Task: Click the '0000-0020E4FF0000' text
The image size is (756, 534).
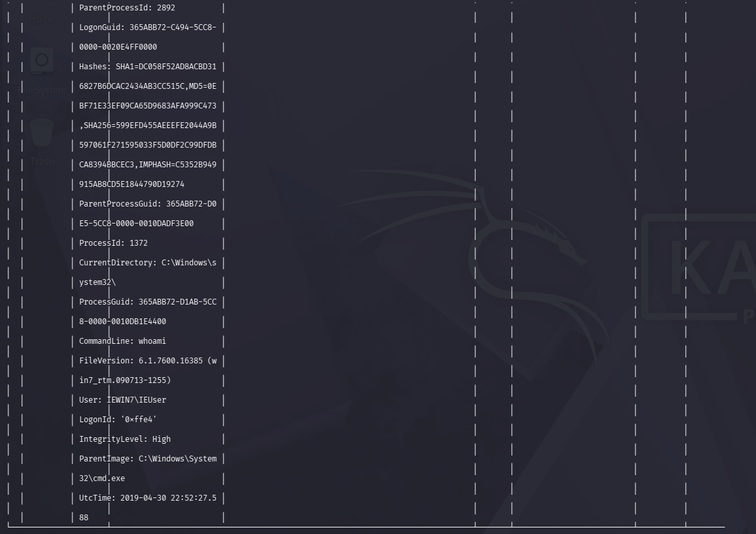Action: 118,47
